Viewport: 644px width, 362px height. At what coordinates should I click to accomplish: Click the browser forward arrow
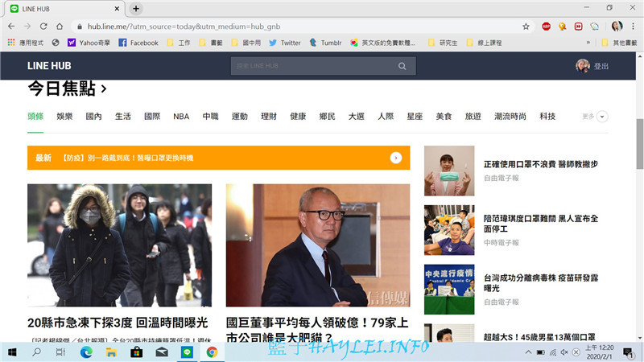pos(27,27)
